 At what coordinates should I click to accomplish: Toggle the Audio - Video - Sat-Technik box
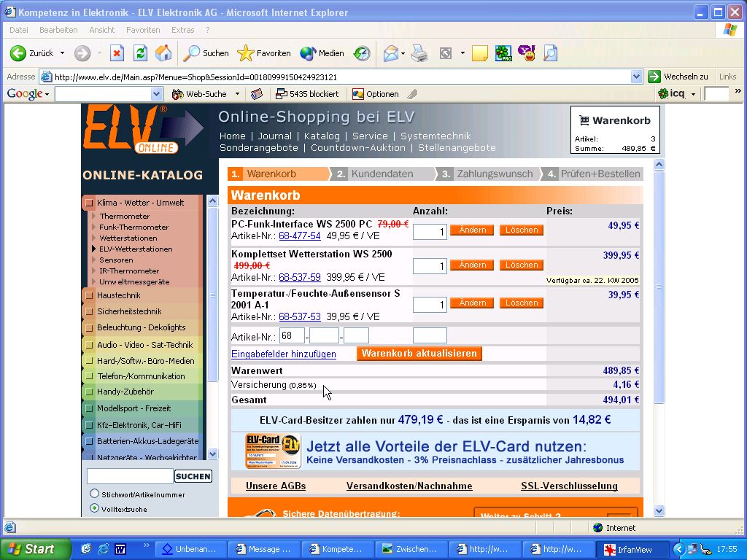(x=89, y=345)
